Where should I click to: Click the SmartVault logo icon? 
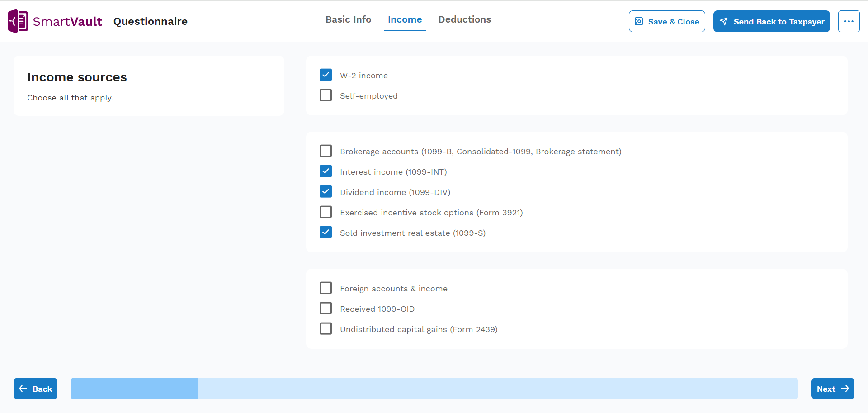click(x=18, y=21)
